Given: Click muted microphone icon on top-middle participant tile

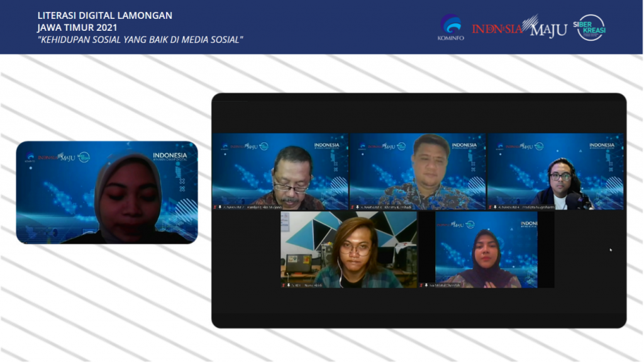Looking at the screenshot, I should tap(353, 206).
